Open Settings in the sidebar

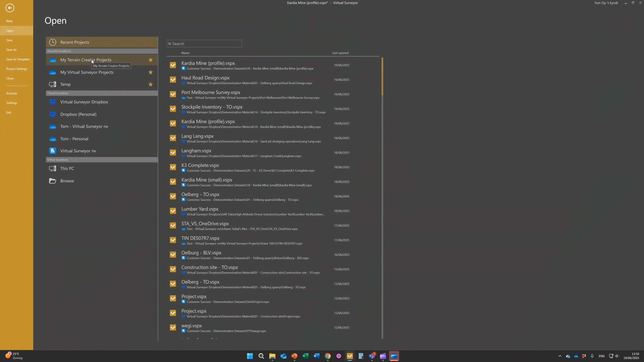pos(16,103)
